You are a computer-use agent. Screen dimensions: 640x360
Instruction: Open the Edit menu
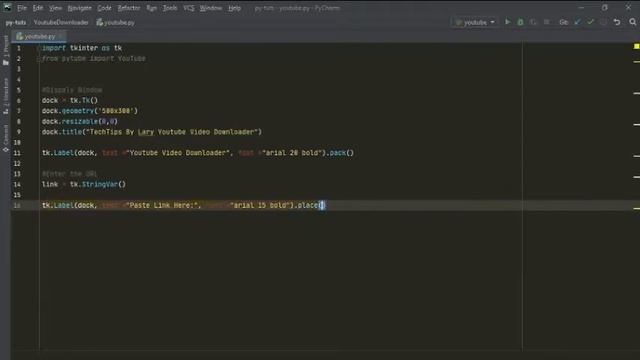(x=38, y=8)
